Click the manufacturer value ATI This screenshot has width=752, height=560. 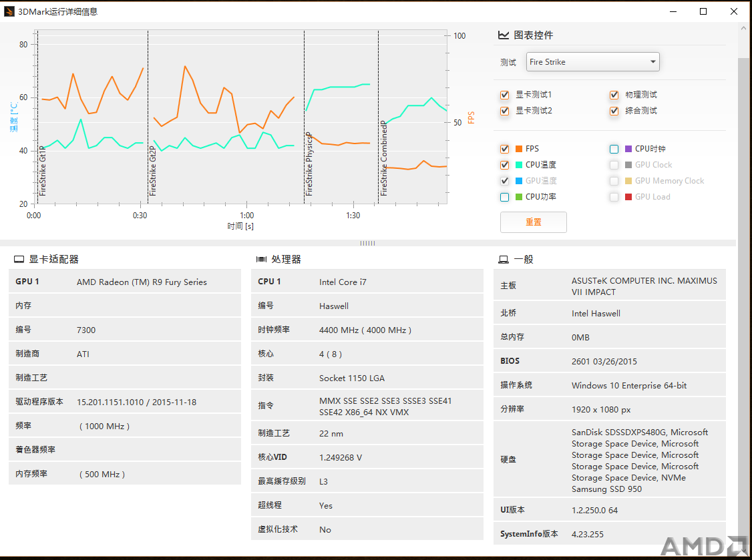click(x=83, y=354)
